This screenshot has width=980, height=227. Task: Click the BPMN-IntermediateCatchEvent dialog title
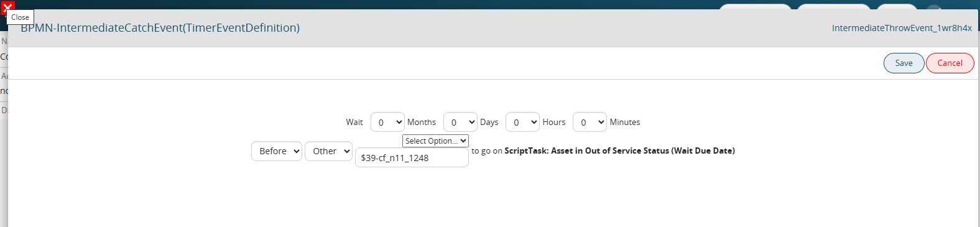coord(160,28)
